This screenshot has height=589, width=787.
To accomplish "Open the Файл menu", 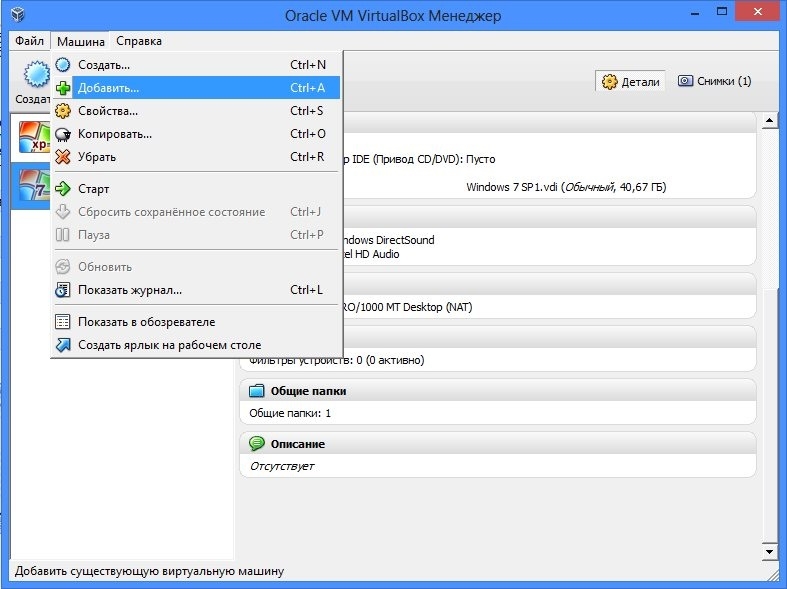I will tap(29, 41).
